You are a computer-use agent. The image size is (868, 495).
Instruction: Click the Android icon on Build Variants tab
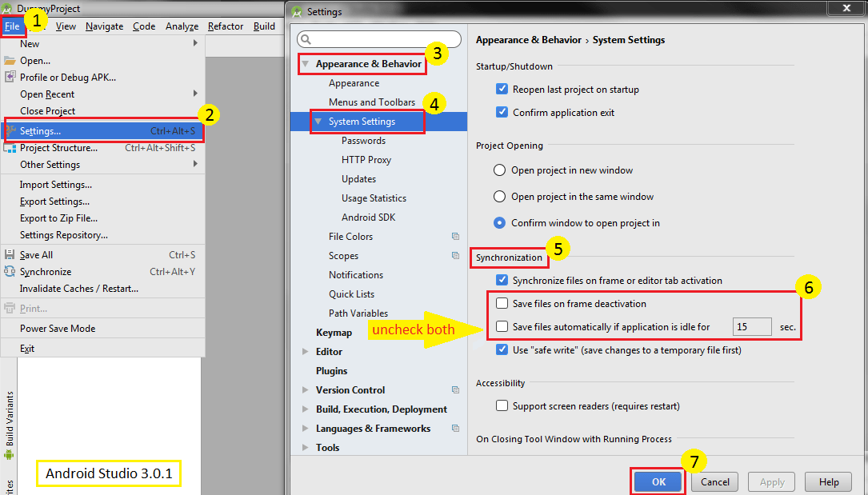(x=9, y=455)
